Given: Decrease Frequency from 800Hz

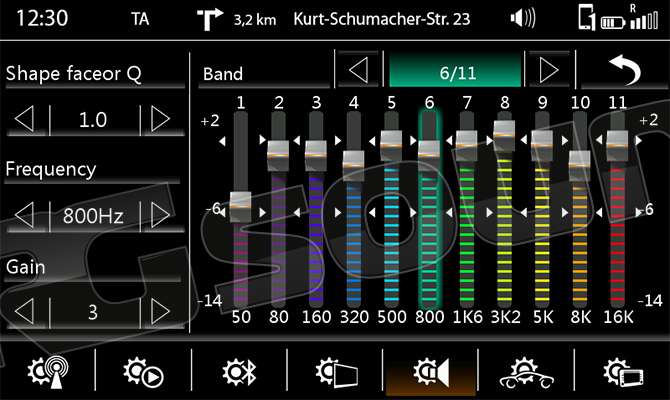Looking at the screenshot, I should click(x=25, y=215).
